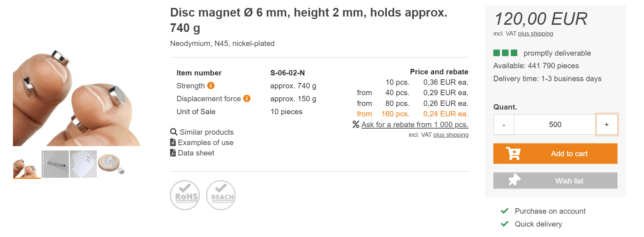
Task: Click the Examples of use document icon
Action: coord(173,142)
